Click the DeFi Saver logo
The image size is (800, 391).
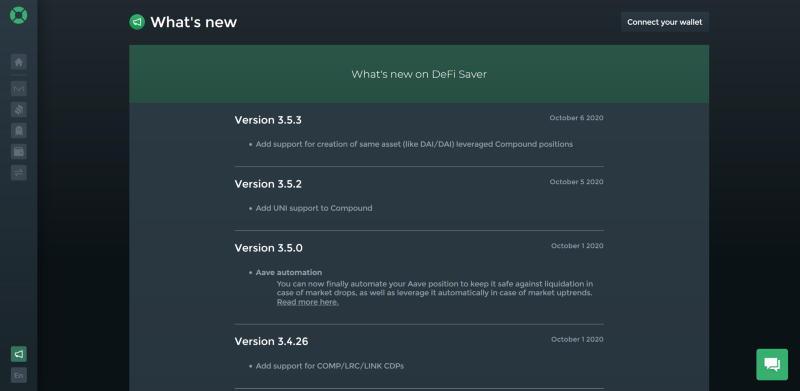(18, 15)
